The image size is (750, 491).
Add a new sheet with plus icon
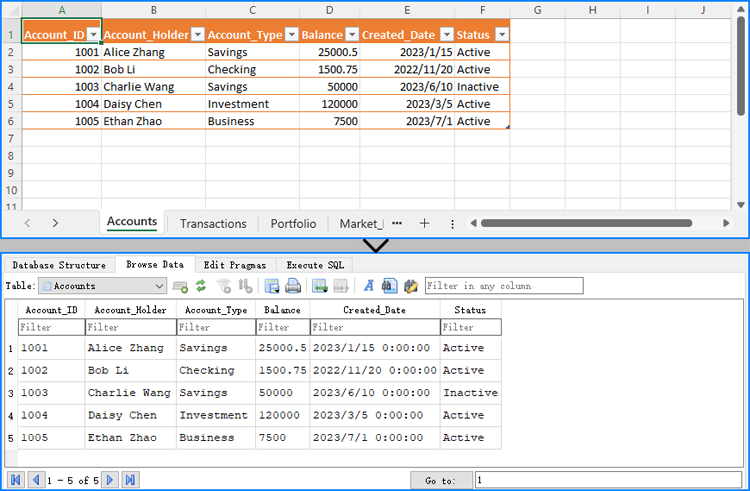pos(424,223)
